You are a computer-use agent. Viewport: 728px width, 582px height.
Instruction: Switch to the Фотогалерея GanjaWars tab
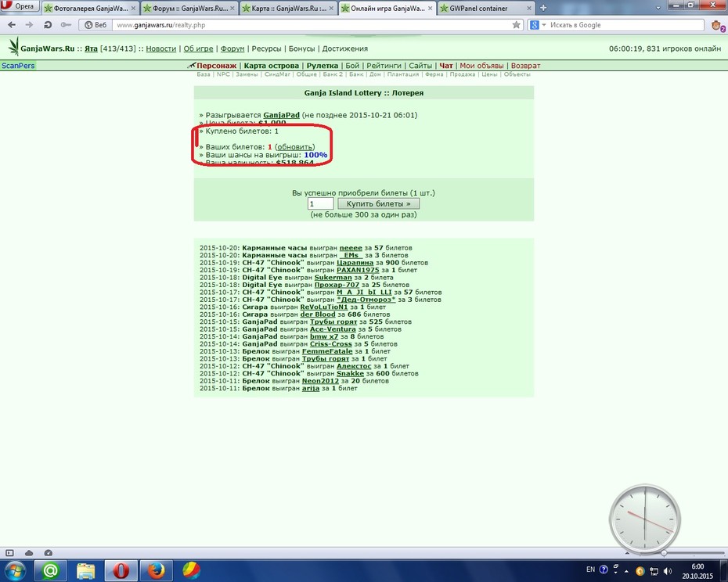pos(91,9)
